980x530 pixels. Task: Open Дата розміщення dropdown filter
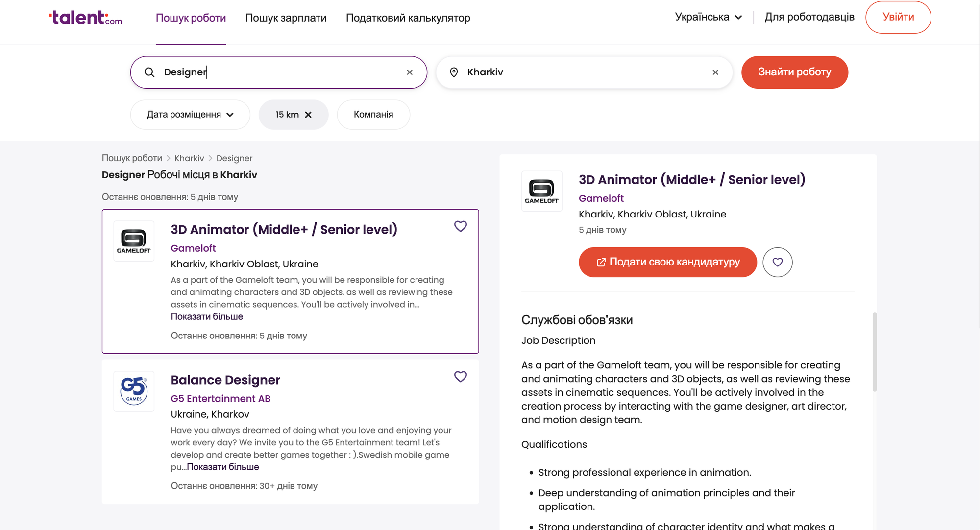tap(190, 115)
